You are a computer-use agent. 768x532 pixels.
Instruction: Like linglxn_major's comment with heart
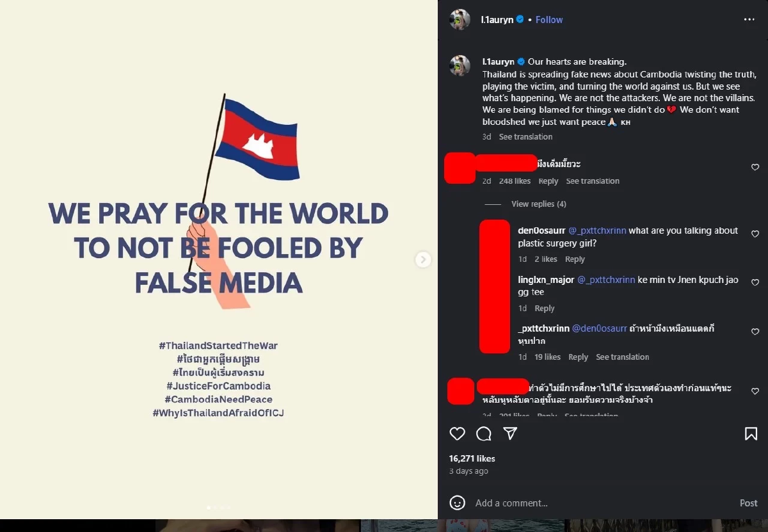pos(755,282)
